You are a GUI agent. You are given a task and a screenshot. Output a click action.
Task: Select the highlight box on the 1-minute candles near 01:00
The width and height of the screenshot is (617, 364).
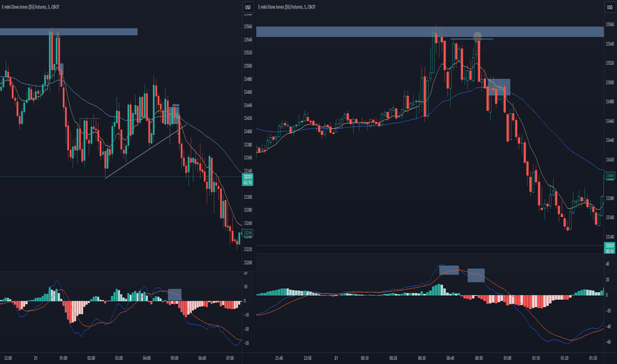[x=499, y=87]
